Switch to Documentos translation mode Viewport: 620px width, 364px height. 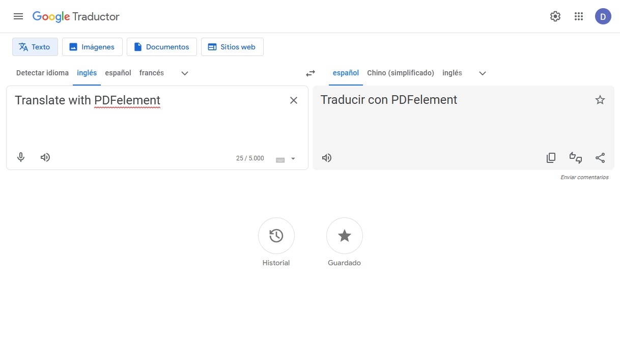[x=161, y=47]
